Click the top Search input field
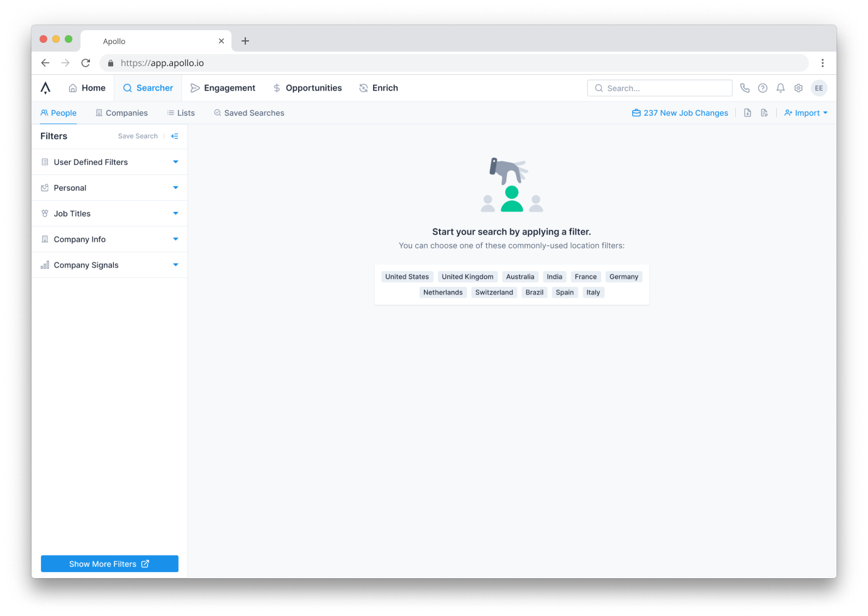Viewport: 868px width, 616px height. [660, 88]
